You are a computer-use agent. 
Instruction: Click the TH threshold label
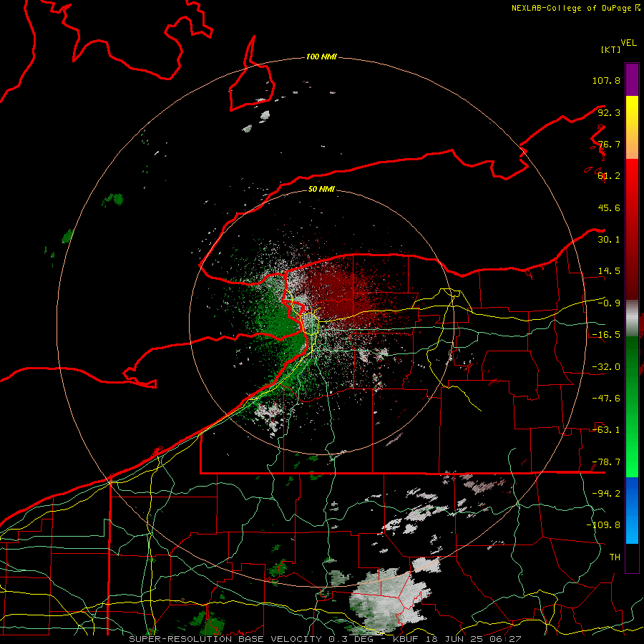point(615,557)
